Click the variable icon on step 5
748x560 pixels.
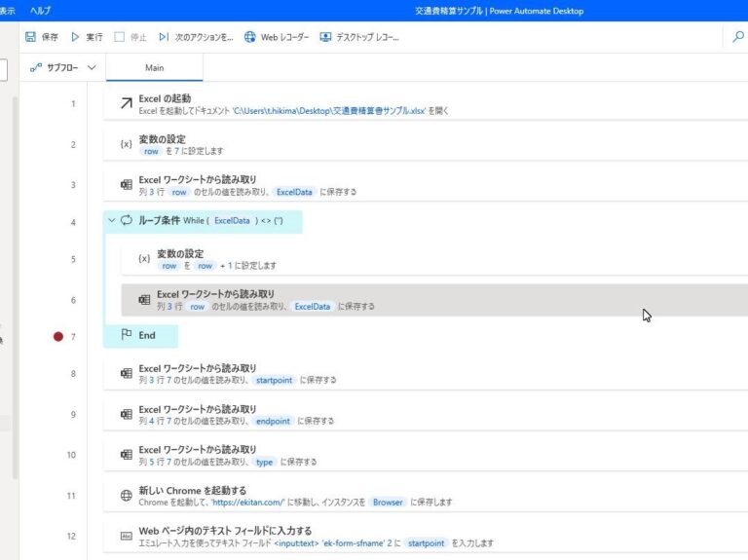click(144, 258)
